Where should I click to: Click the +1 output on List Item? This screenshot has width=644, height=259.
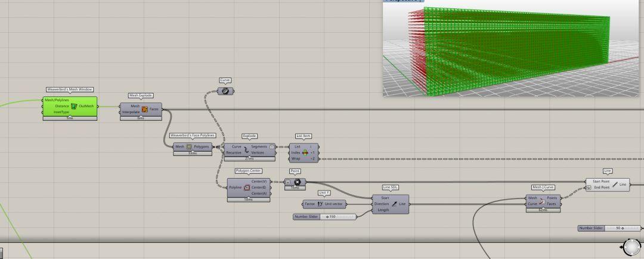pos(312,152)
